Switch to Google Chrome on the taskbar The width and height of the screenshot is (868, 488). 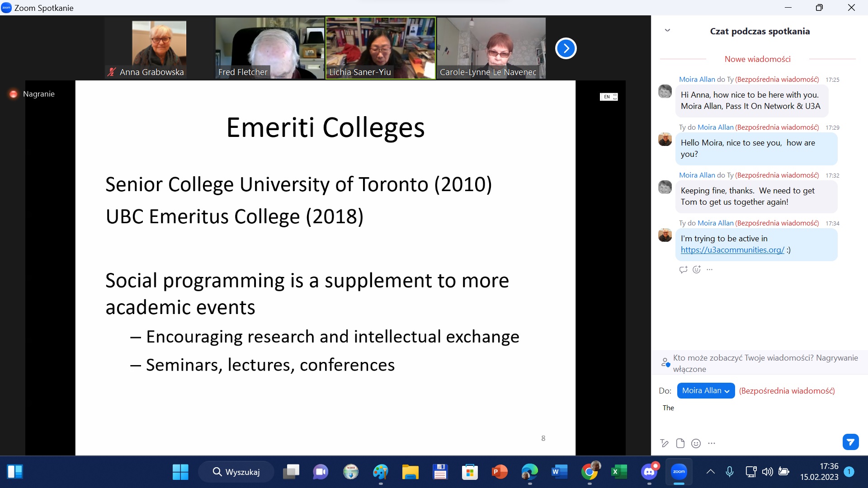coord(590,472)
